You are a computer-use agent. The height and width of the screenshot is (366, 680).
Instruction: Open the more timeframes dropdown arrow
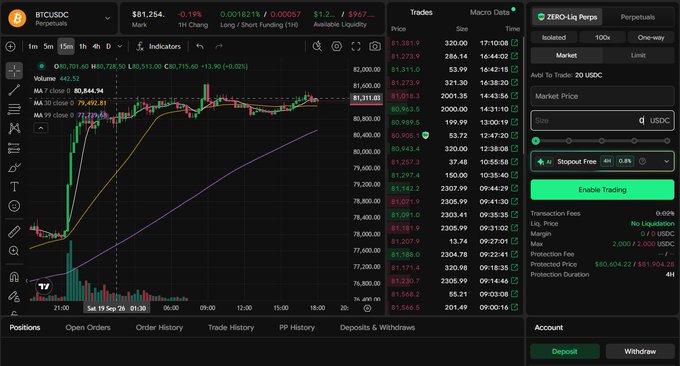120,46
